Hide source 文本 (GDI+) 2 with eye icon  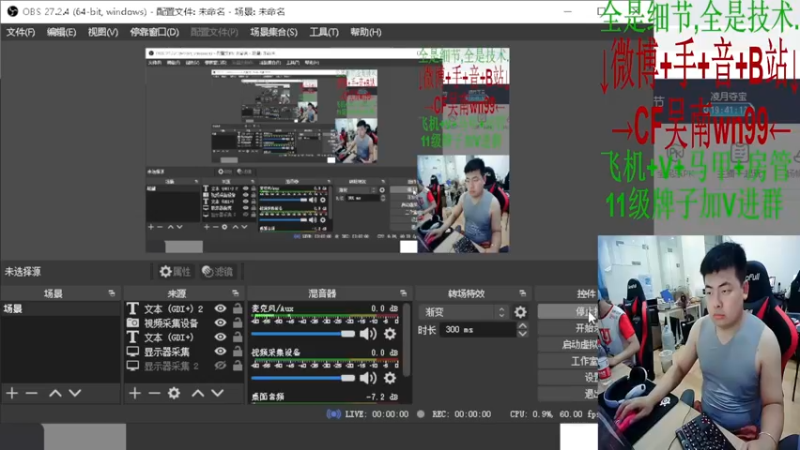[x=220, y=309]
